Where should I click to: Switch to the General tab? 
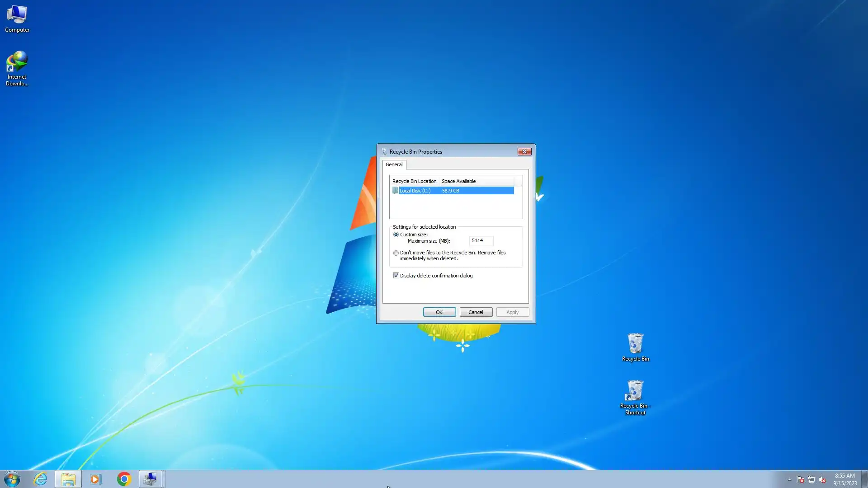(394, 164)
